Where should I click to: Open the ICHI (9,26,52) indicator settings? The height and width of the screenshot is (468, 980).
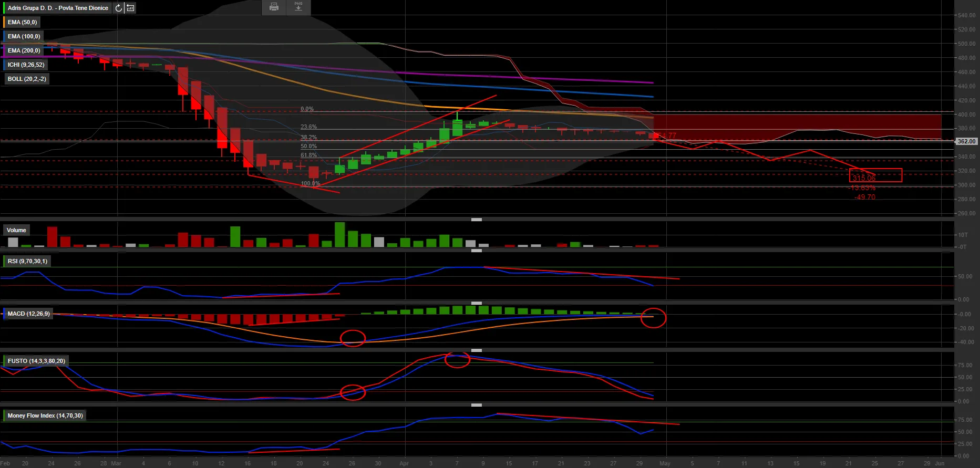click(x=26, y=65)
